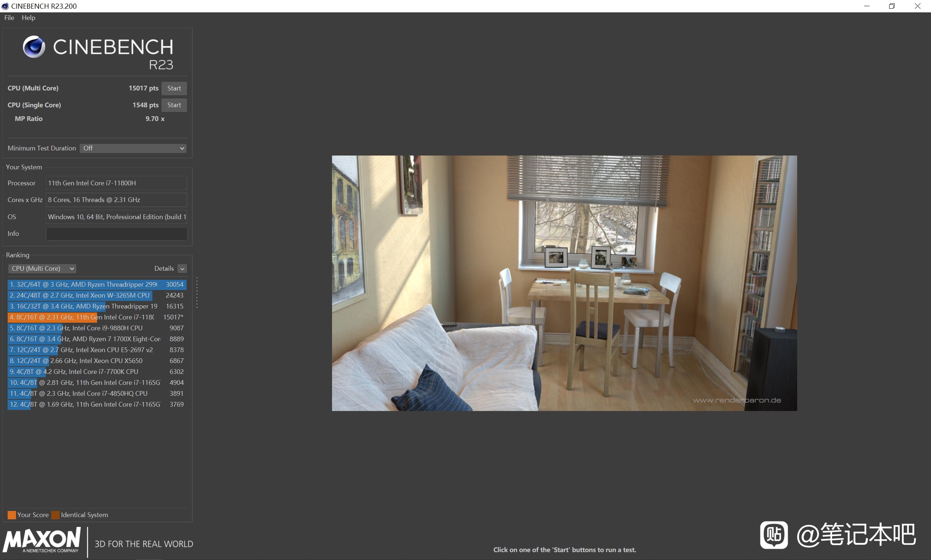The height and width of the screenshot is (560, 931).
Task: Click the OS information field
Action: [116, 217]
